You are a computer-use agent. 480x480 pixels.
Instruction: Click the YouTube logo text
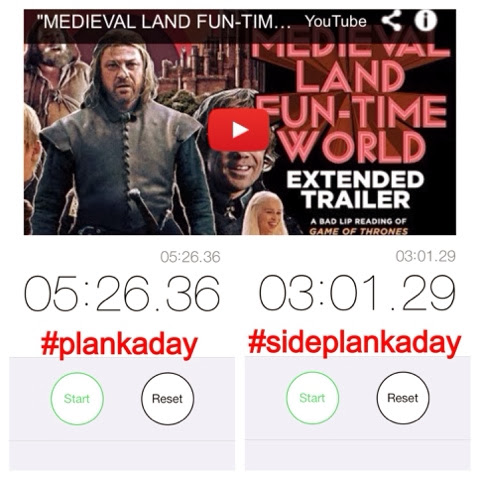[x=336, y=21]
